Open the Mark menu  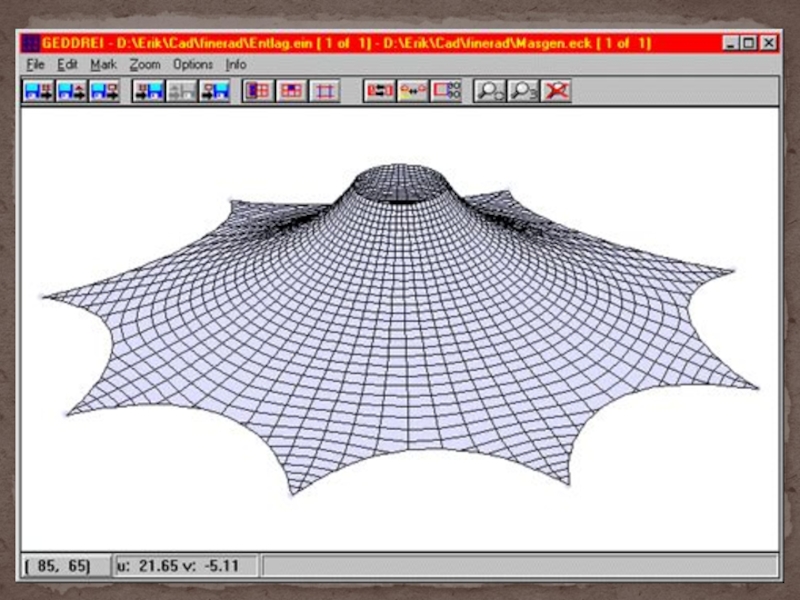104,65
